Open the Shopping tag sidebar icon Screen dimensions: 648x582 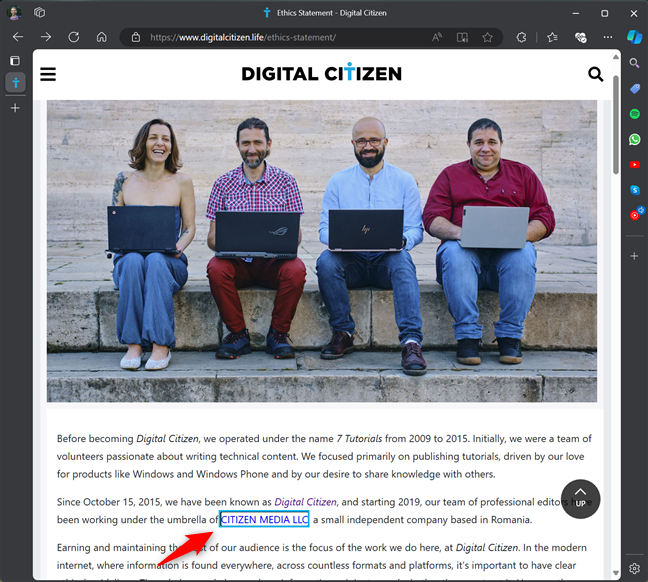click(635, 88)
